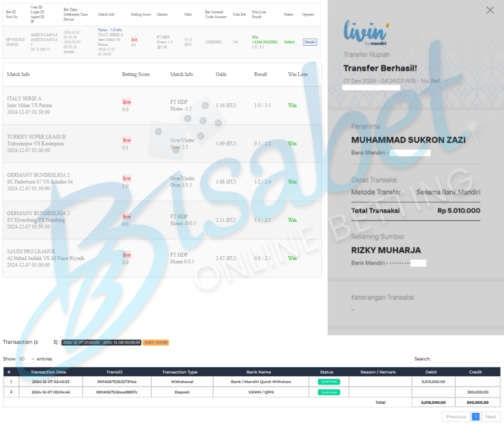Click the 'SAUDI PRO LEAGUE' league name

pos(31,251)
